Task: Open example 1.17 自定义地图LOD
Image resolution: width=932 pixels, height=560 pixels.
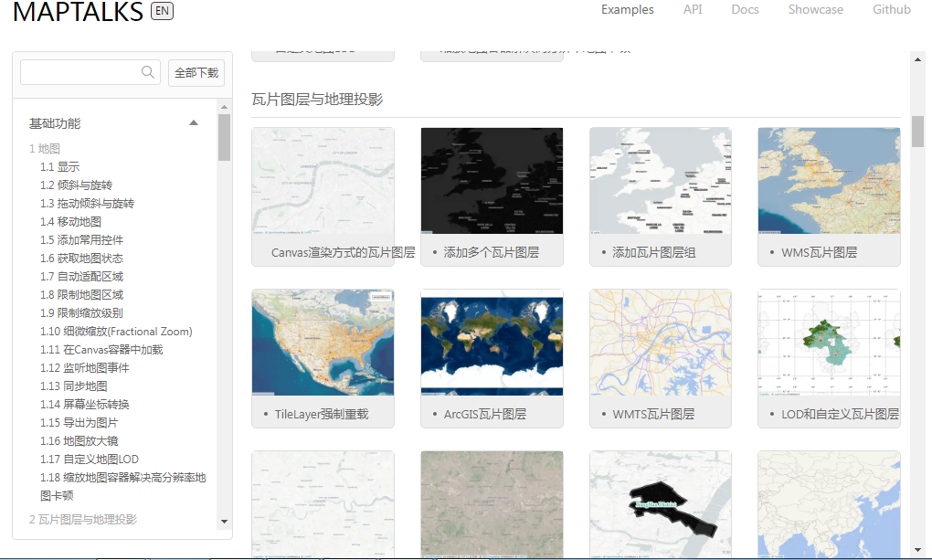Action: [90, 460]
